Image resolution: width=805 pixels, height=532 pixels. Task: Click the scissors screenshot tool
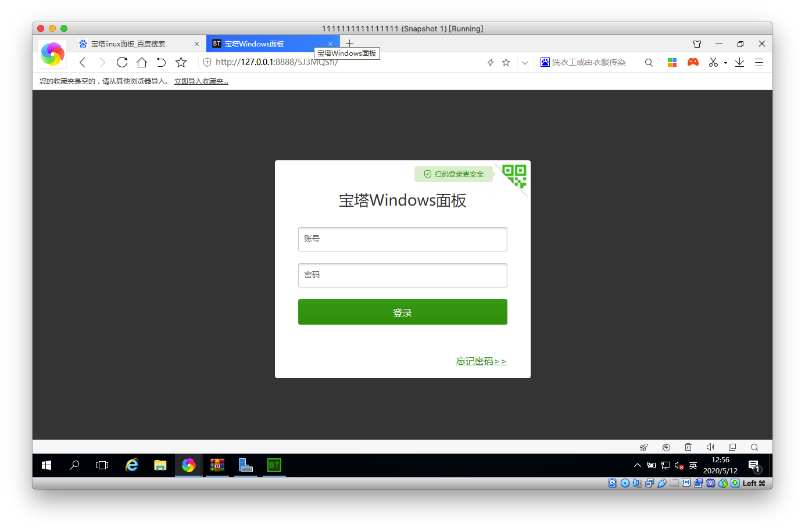pyautogui.click(x=713, y=62)
